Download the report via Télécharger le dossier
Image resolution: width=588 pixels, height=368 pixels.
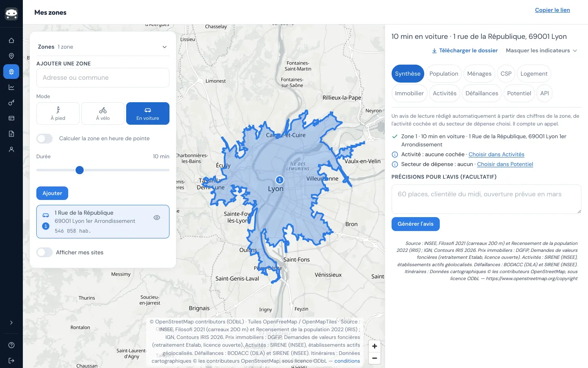point(465,51)
